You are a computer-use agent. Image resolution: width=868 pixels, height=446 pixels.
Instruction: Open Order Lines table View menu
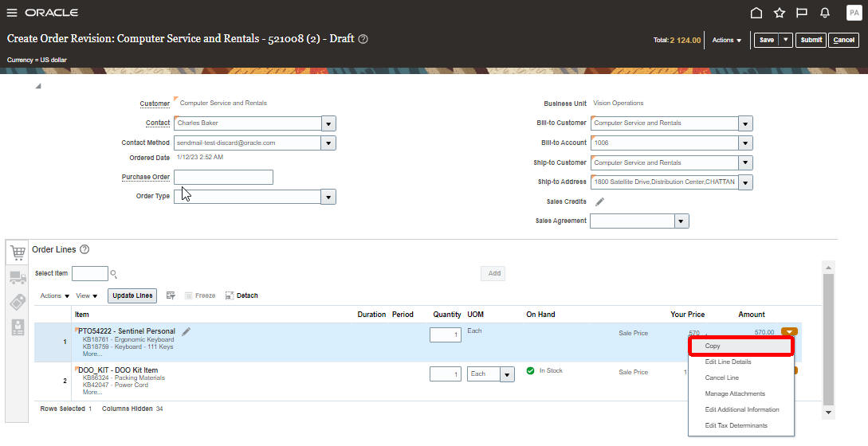[x=87, y=296]
